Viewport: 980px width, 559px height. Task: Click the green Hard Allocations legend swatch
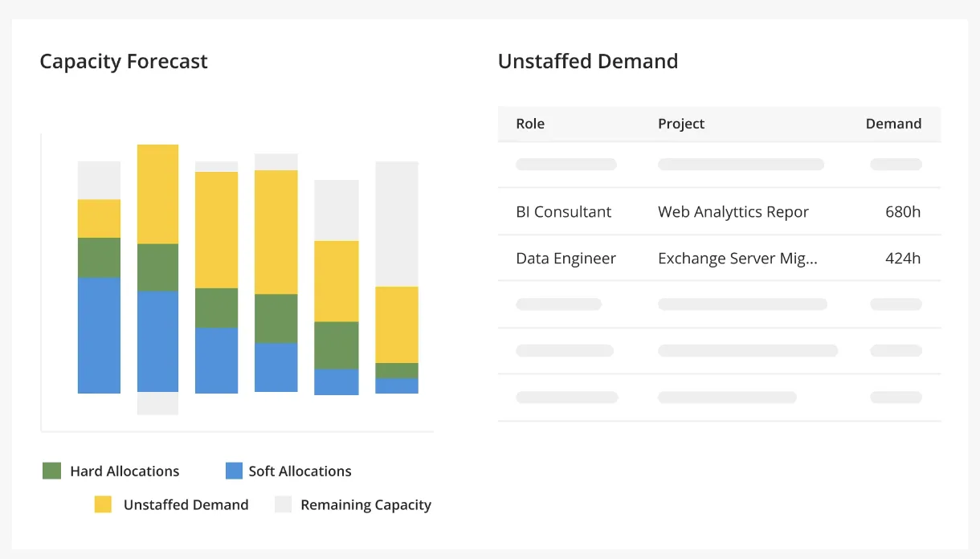[x=52, y=471]
